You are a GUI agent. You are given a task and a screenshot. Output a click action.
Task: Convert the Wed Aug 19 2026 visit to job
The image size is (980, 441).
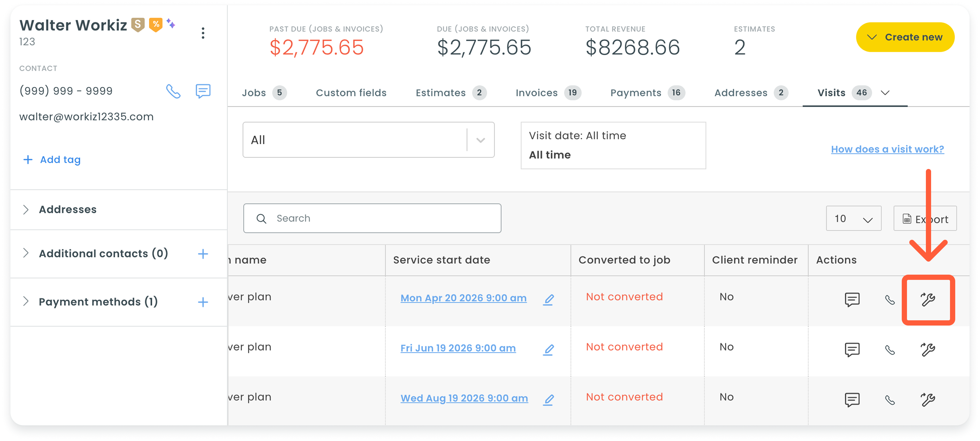tap(928, 400)
